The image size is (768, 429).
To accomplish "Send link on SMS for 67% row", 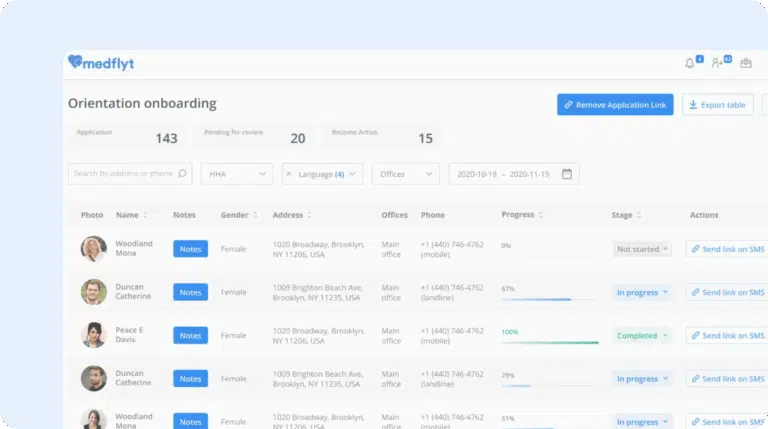I will [x=727, y=292].
